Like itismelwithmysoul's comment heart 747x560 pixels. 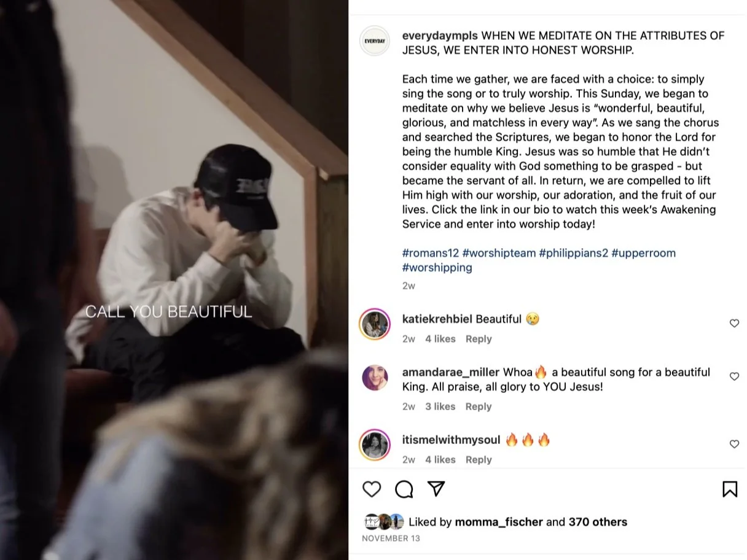734,444
